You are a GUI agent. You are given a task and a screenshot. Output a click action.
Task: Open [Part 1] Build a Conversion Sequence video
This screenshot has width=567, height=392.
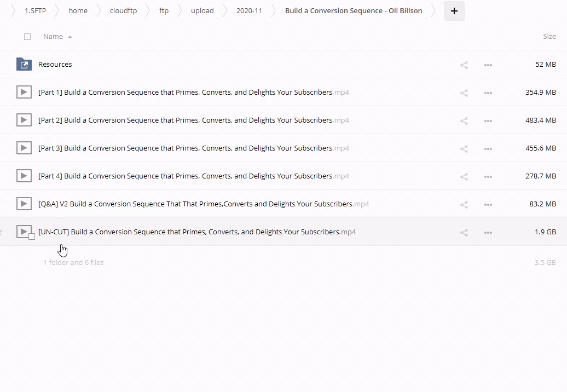coord(185,92)
